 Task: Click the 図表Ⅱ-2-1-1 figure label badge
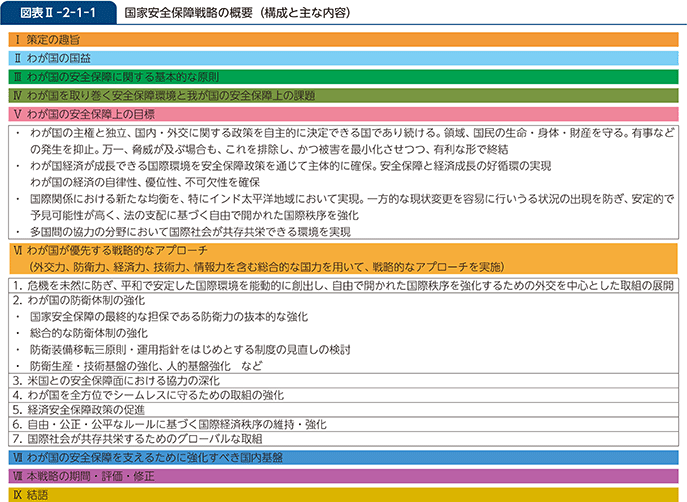click(x=53, y=13)
